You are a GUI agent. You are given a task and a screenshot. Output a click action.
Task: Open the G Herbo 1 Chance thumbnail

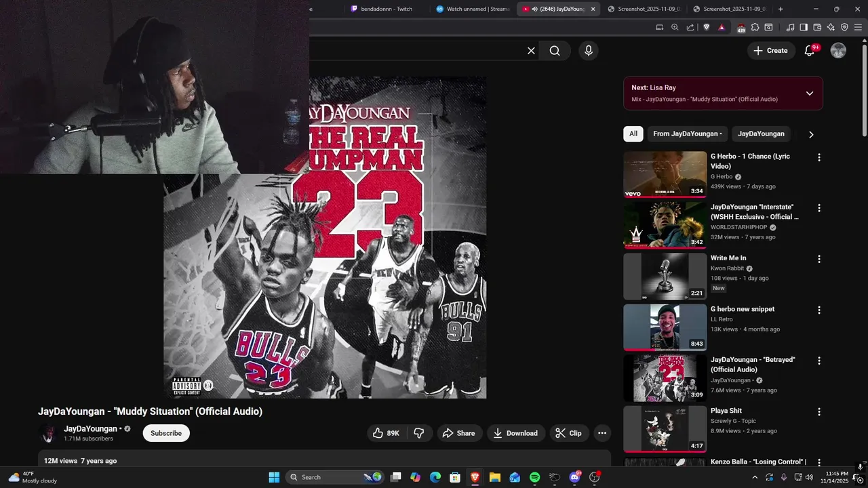[665, 174]
